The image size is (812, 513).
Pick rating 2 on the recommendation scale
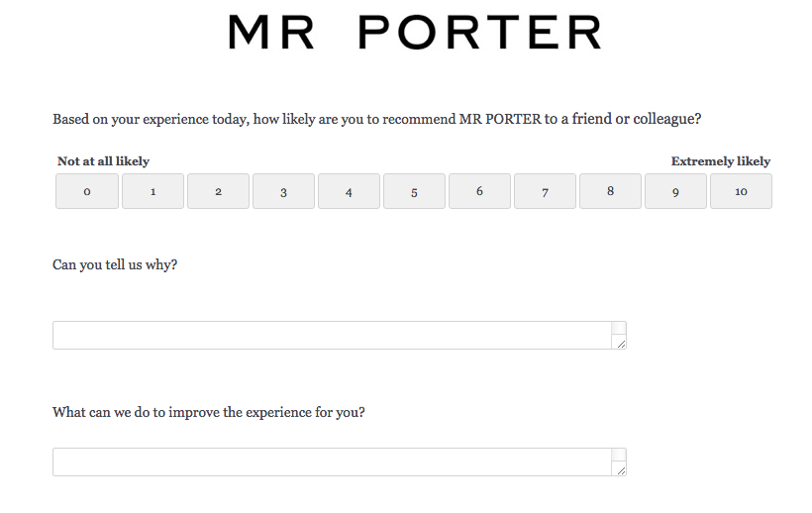pos(218,191)
